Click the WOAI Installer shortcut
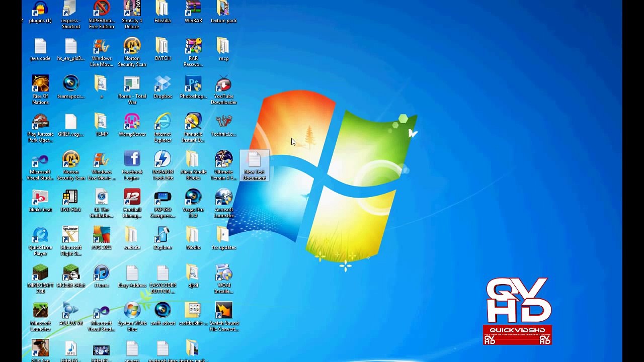The width and height of the screenshot is (644, 362). click(x=224, y=279)
